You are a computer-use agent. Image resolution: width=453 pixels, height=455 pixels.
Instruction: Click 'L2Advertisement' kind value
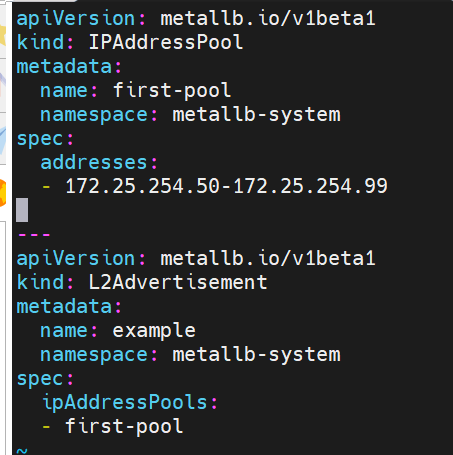[x=178, y=282]
